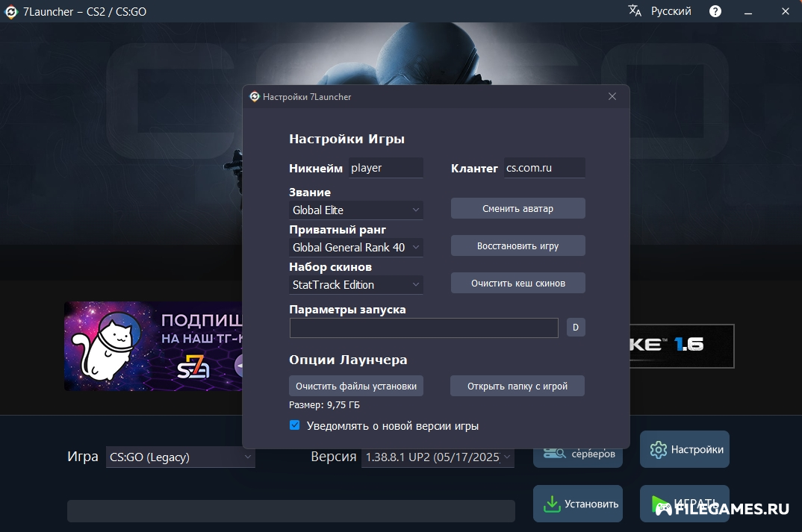The width and height of the screenshot is (802, 532).
Task: Click Очистить файлы установки button
Action: (356, 386)
